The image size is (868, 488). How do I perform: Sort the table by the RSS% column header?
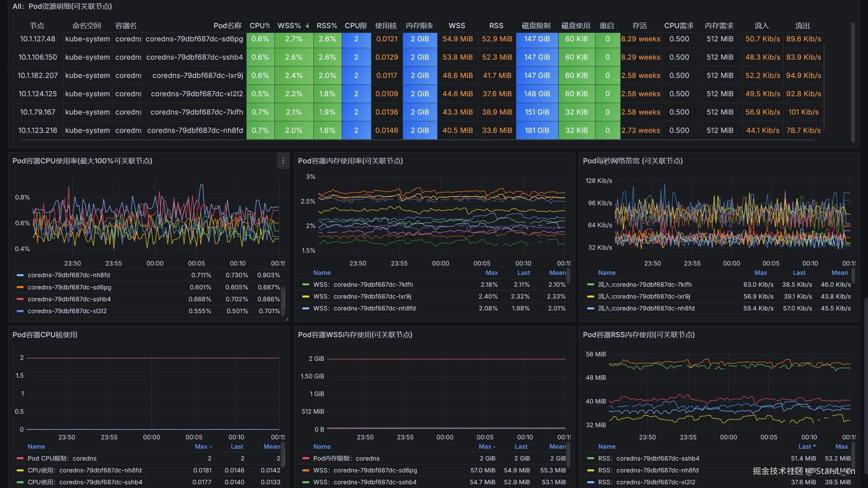[x=327, y=26]
